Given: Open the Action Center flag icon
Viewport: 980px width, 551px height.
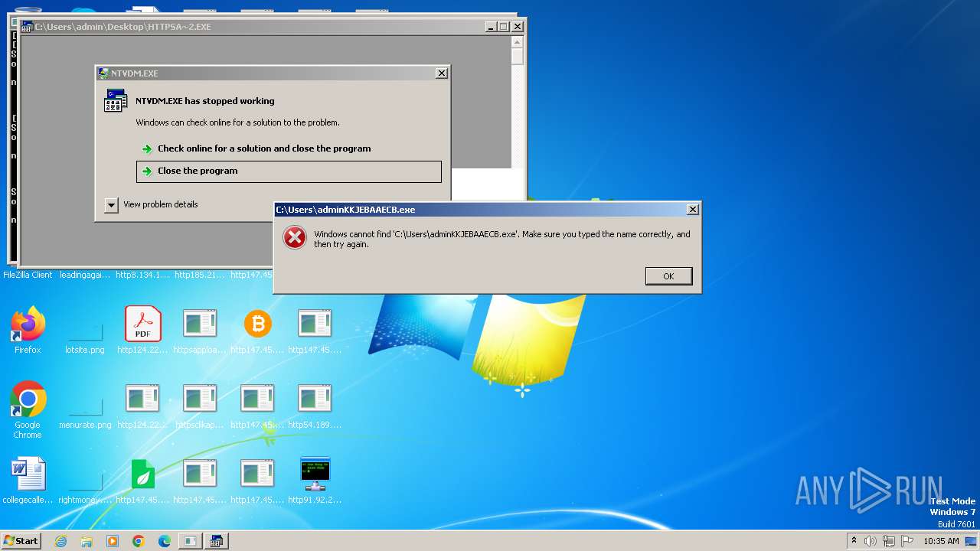Looking at the screenshot, I should coord(906,541).
